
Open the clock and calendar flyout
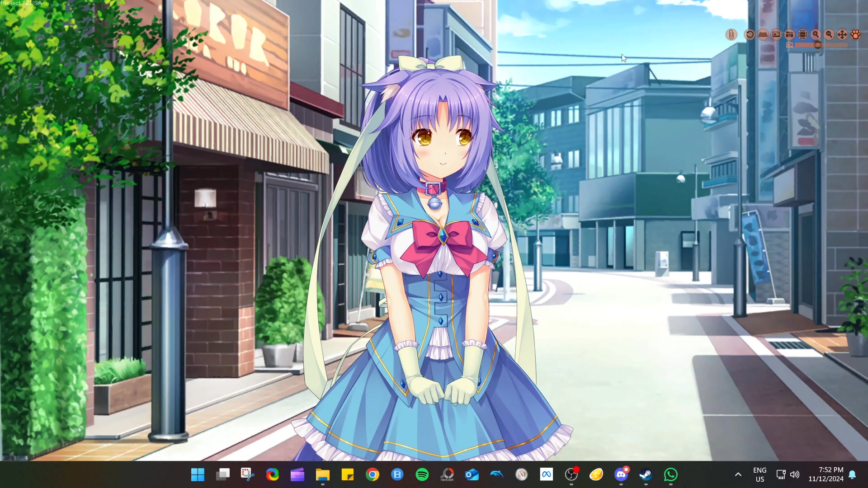[x=826, y=474]
